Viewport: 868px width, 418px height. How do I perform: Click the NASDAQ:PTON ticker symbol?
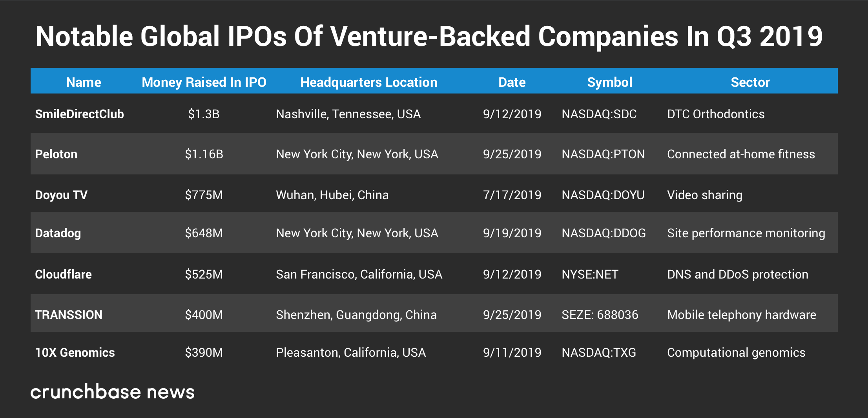coord(603,154)
